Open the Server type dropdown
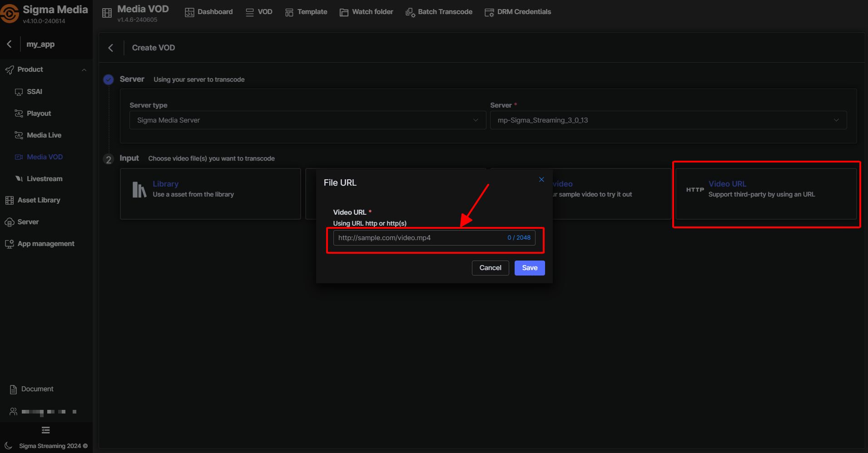The width and height of the screenshot is (868, 453). (x=308, y=120)
